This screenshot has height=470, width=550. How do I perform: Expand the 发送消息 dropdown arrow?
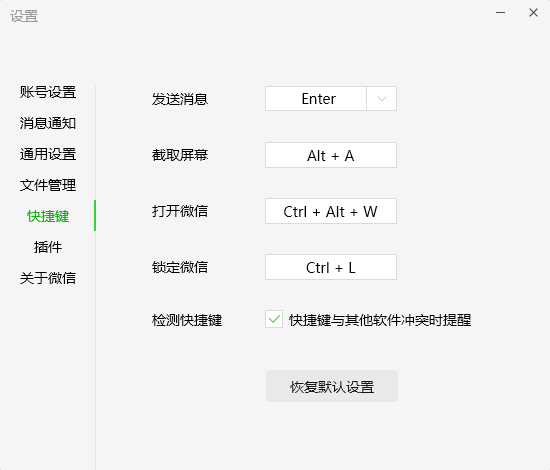[x=382, y=99]
